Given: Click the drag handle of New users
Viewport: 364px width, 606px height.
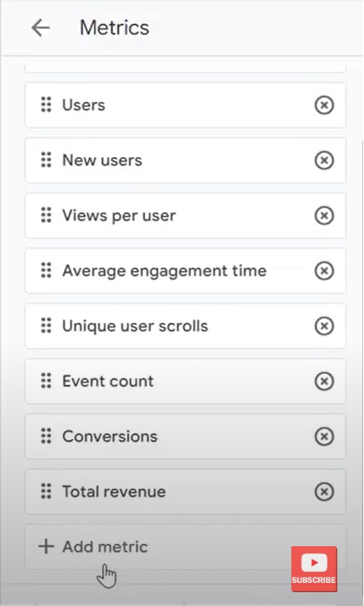Looking at the screenshot, I should coord(46,160).
